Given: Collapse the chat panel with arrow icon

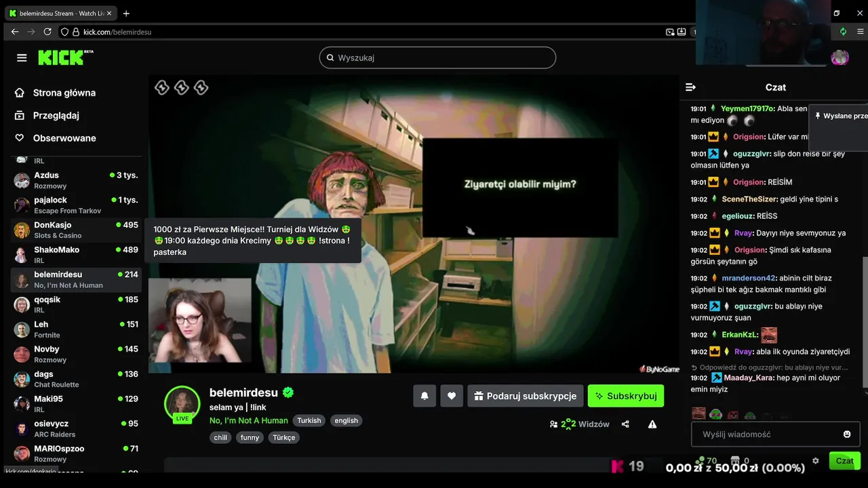Looking at the screenshot, I should pos(690,87).
